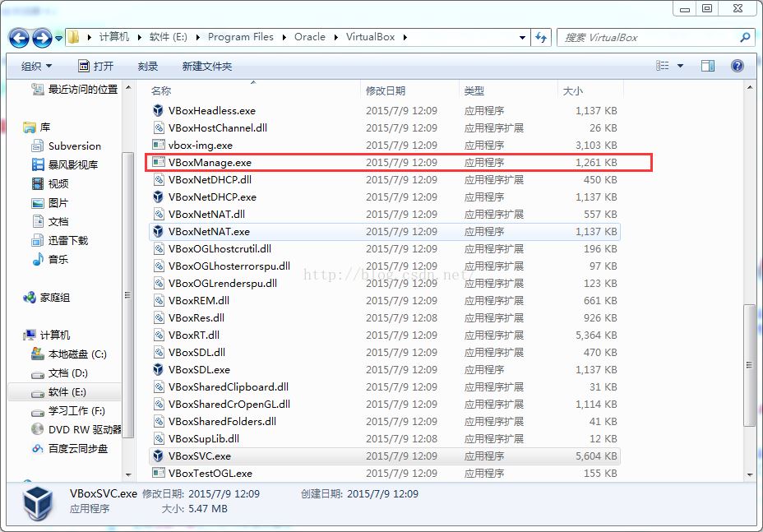Sort by 名称 column header

coord(161,91)
